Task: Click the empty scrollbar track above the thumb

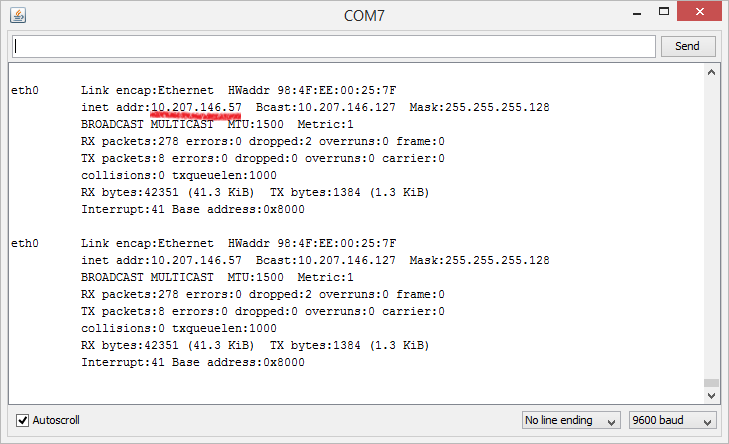Action: coord(711,228)
